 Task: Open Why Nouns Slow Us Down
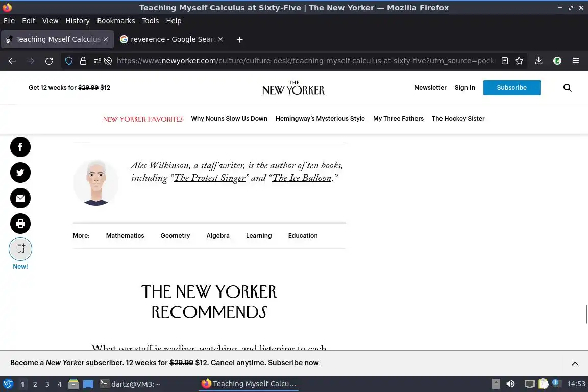pyautogui.click(x=229, y=119)
